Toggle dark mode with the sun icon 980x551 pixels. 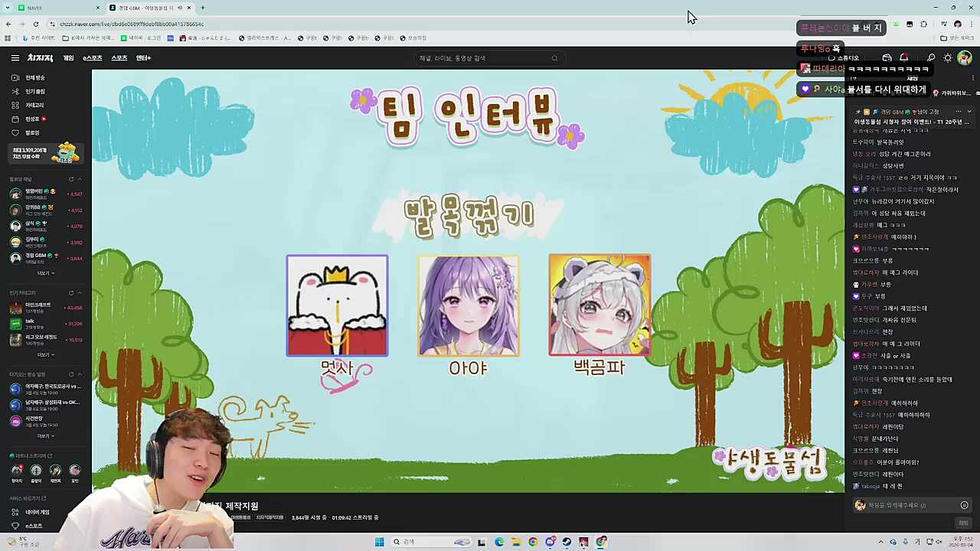[948, 58]
